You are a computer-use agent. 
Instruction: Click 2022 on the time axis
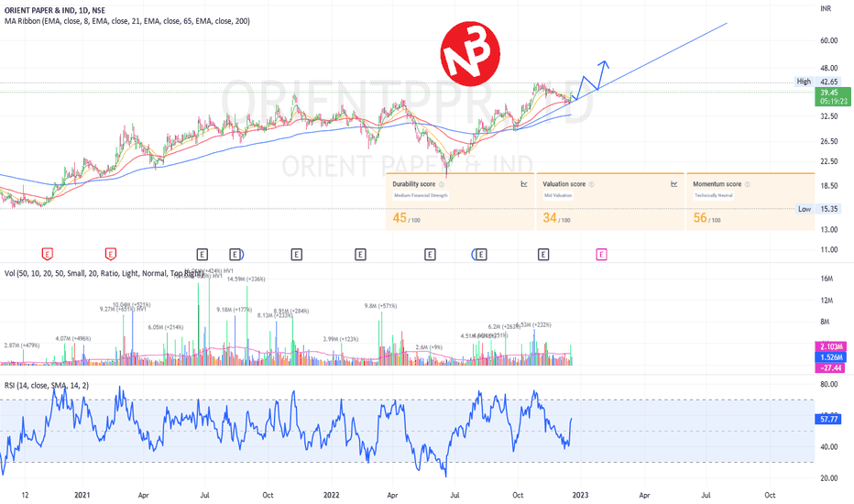(331, 495)
